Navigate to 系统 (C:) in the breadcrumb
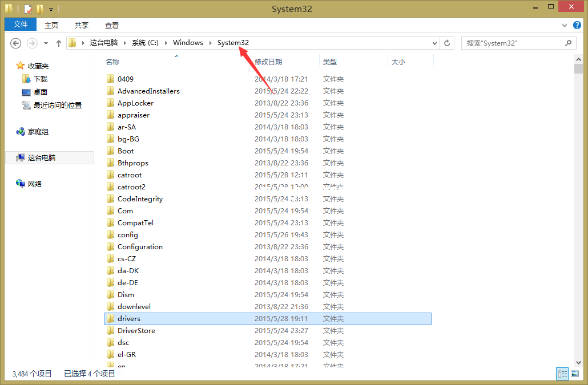Screen dimensions: 588x385 click(145, 43)
